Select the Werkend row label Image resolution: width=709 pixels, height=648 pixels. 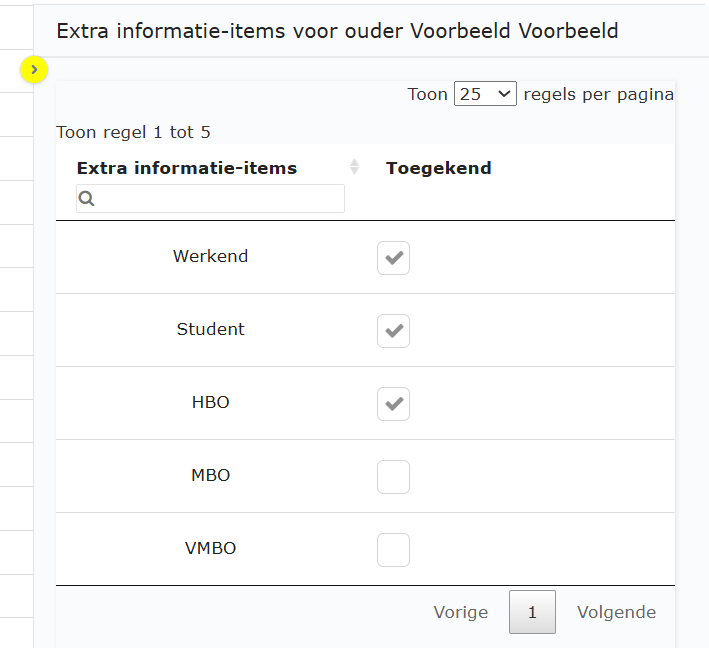click(x=210, y=256)
